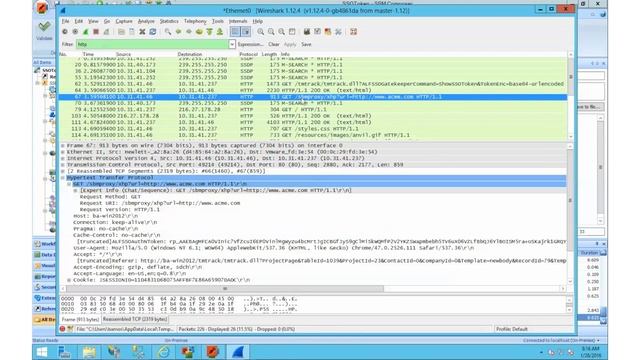The width and height of the screenshot is (640, 360).
Task: Zoom to normal size (100%) icon
Action: (x=282, y=32)
